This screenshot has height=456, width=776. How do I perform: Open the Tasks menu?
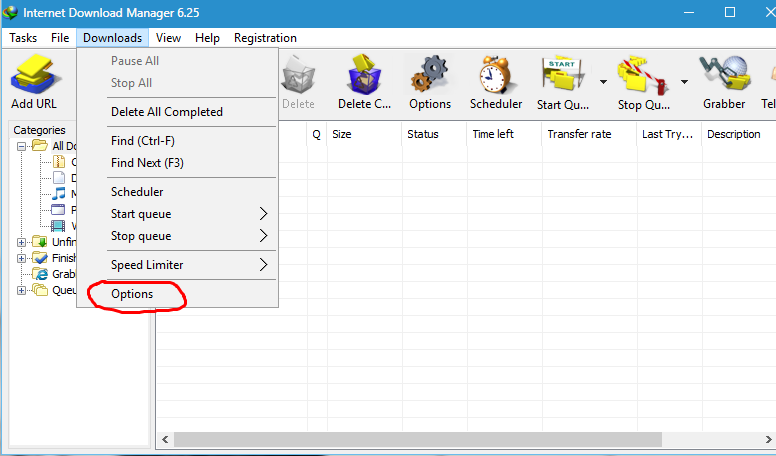point(23,38)
